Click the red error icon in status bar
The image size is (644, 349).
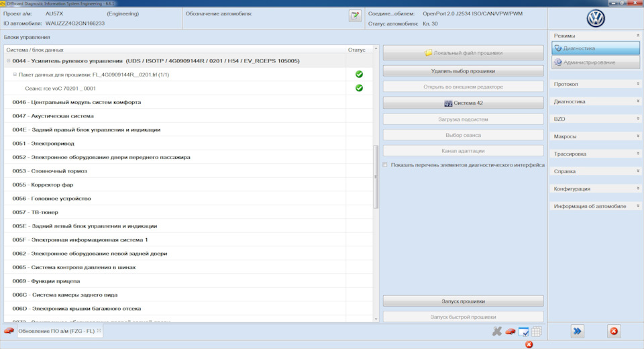(529, 344)
